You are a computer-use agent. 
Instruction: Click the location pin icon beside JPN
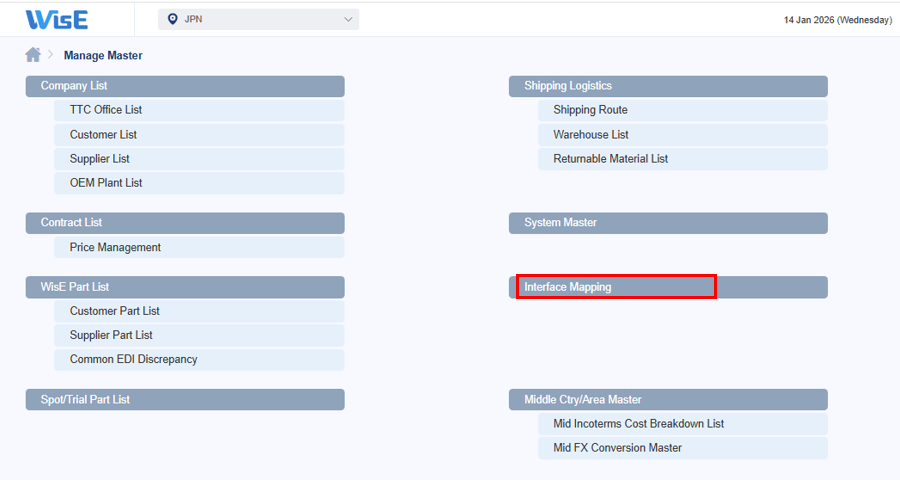point(172,19)
